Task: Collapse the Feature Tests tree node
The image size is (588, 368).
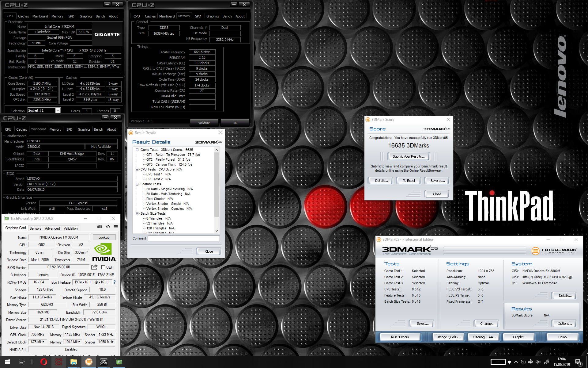Action: 137,184
